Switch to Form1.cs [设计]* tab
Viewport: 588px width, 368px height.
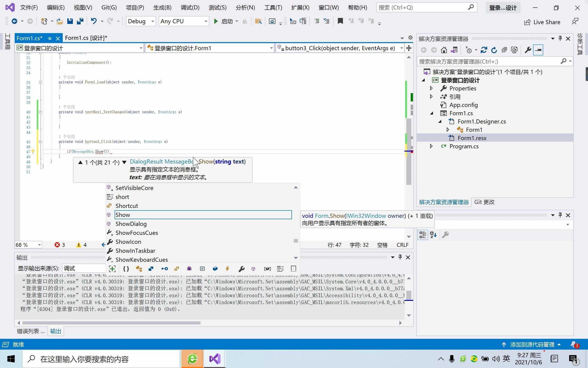point(86,38)
